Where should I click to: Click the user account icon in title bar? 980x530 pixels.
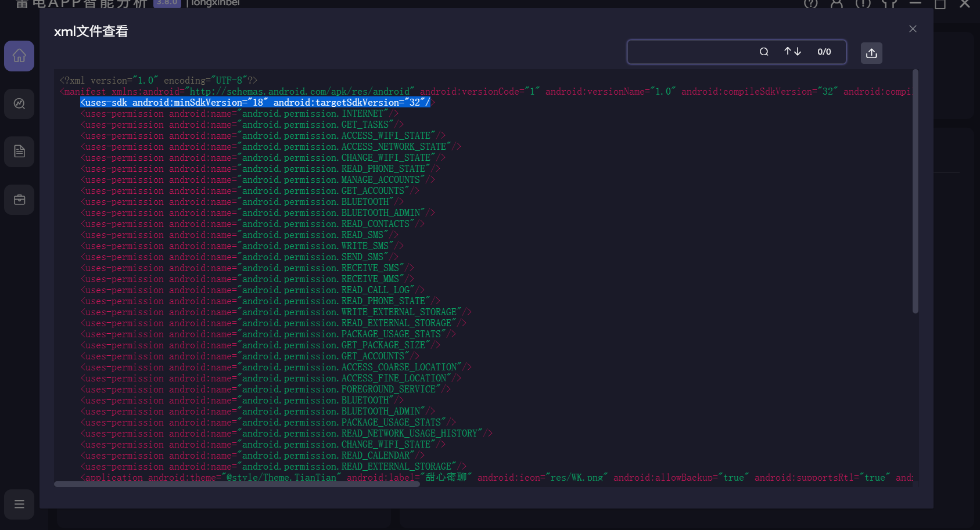tap(837, 4)
